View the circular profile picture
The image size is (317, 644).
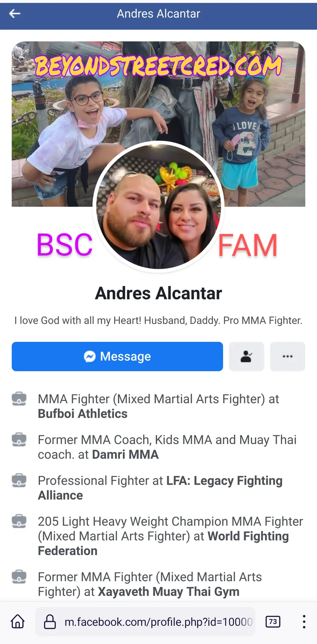coord(158,207)
